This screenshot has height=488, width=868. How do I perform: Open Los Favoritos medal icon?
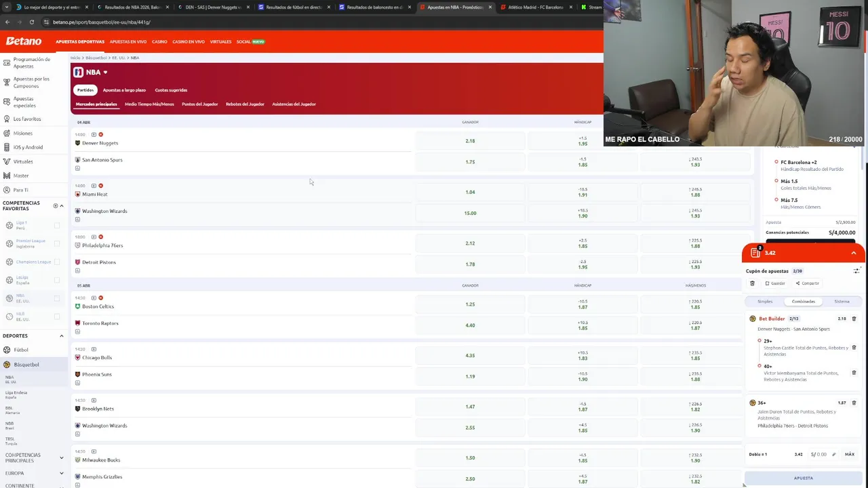7,119
